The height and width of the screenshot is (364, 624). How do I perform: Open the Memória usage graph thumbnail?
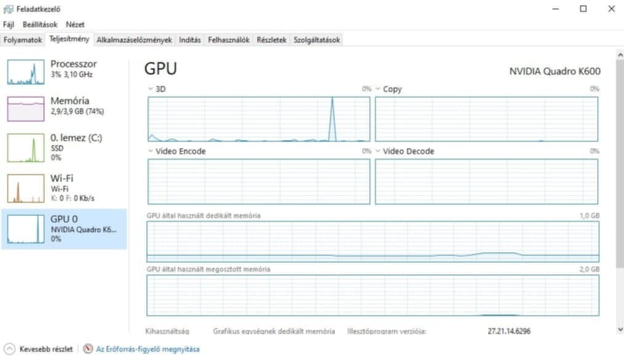[x=26, y=109]
